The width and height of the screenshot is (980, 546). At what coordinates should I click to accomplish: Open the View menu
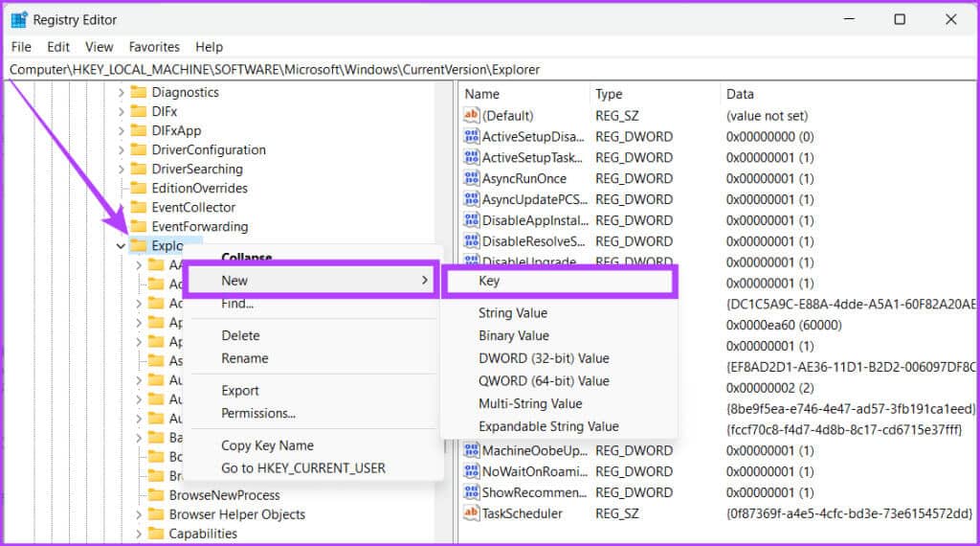click(x=99, y=47)
